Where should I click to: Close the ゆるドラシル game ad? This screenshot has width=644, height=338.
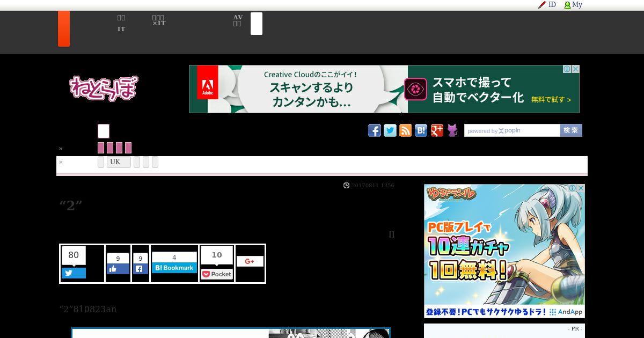(581, 188)
